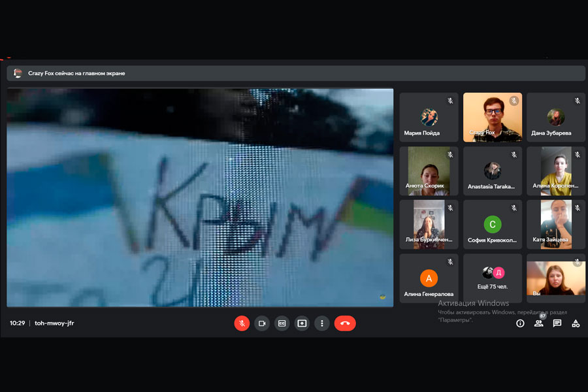The image size is (588, 392).
Task: Unmute the microphone with the red mic button
Action: pyautogui.click(x=242, y=323)
